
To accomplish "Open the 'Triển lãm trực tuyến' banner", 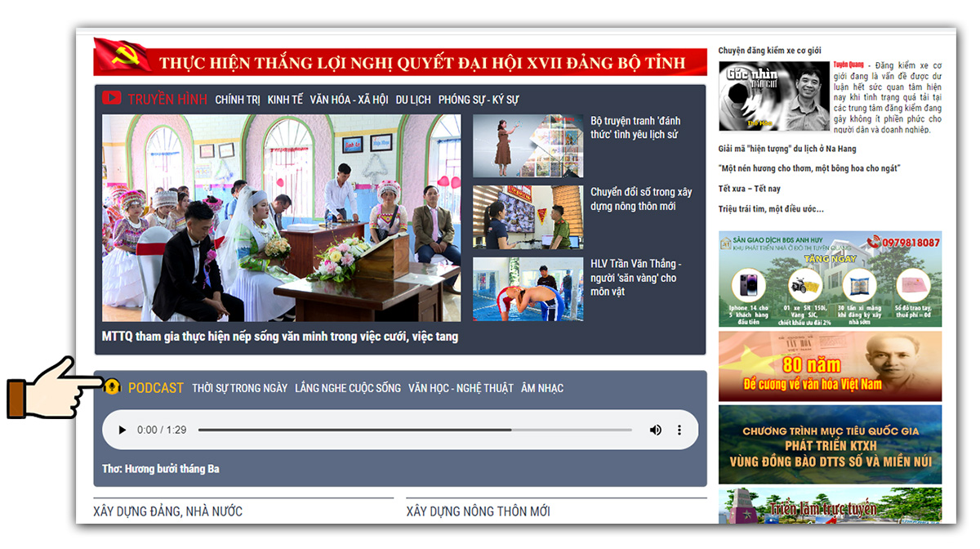I will (830, 506).
